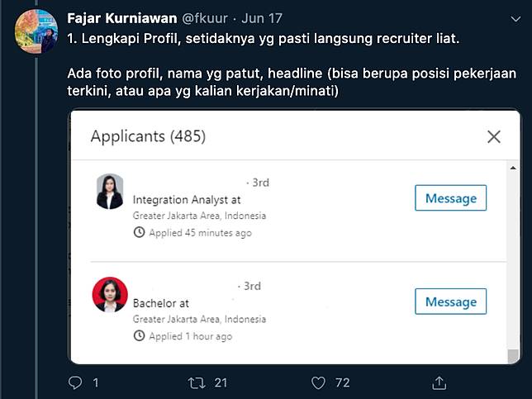Click the Fajar Kurniawan display name
This screenshot has height=399, width=532.
[122, 18]
